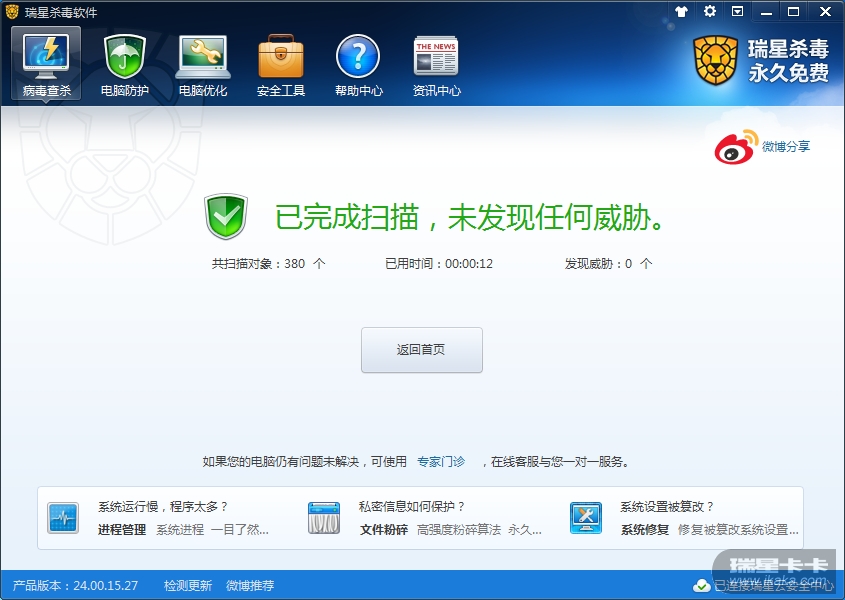The image size is (845, 600).
Task: Maximize the Rising antivirus window
Action: [793, 11]
